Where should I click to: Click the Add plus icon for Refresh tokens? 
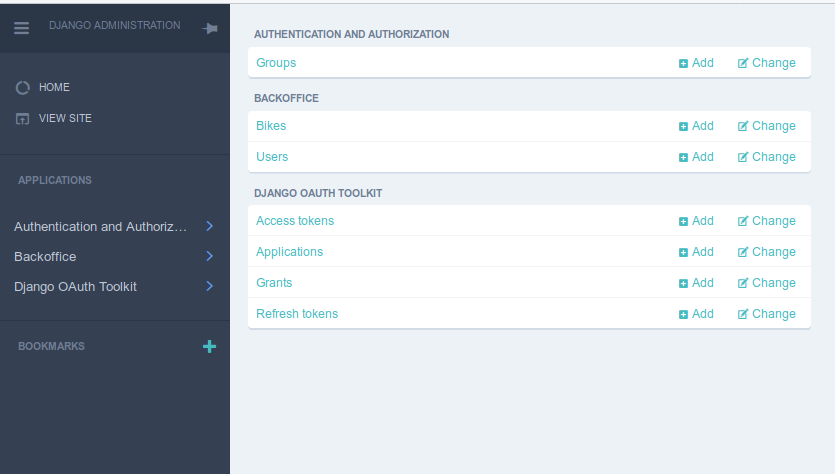(x=683, y=314)
